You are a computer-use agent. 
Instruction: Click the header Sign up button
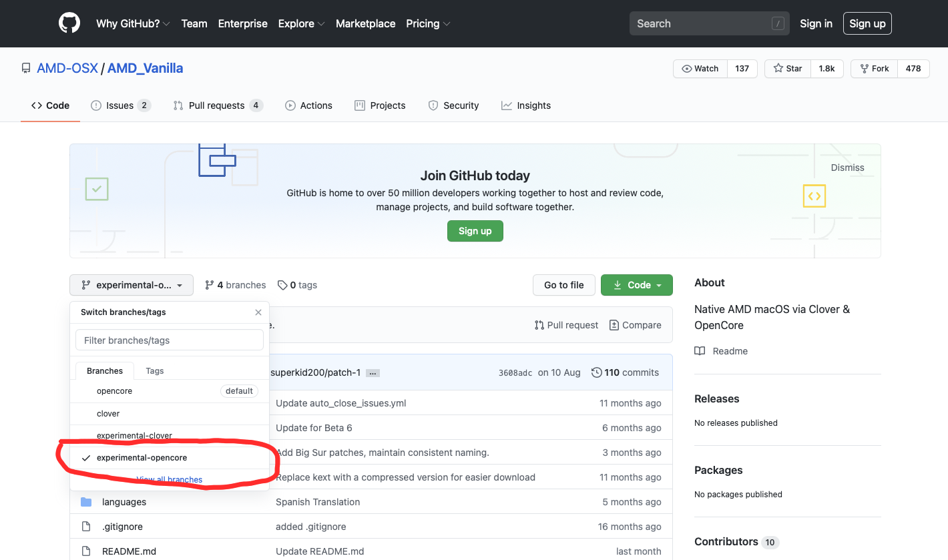867,23
